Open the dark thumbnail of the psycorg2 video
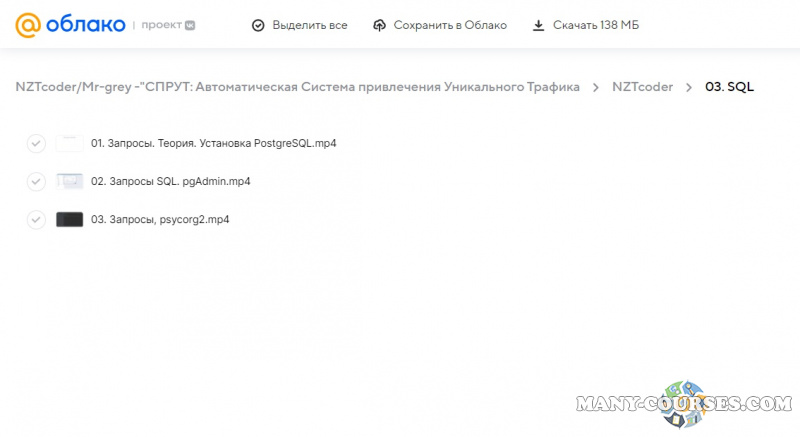Image resolution: width=800 pixels, height=437 pixels. [x=69, y=219]
